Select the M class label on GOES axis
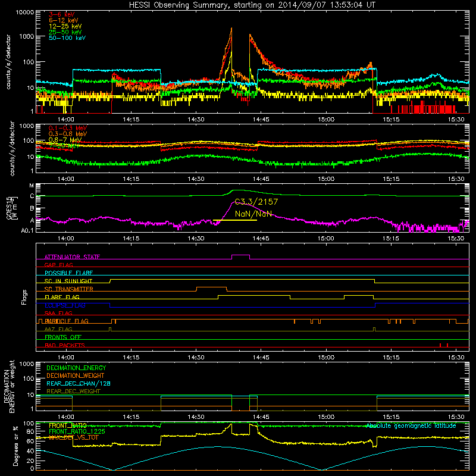This screenshot has height=476, width=476. point(32,186)
